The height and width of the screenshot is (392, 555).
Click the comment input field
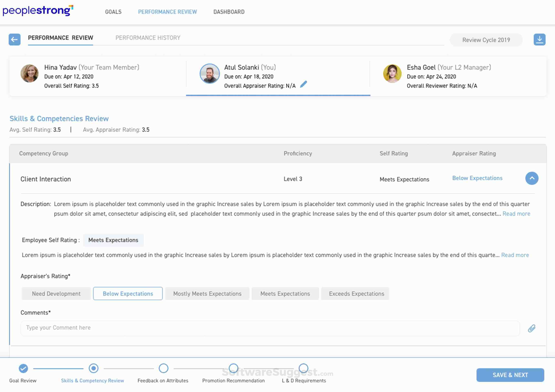tap(266, 328)
